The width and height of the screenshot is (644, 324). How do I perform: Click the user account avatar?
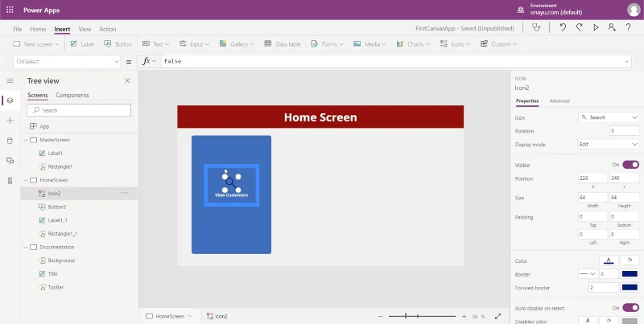(634, 10)
